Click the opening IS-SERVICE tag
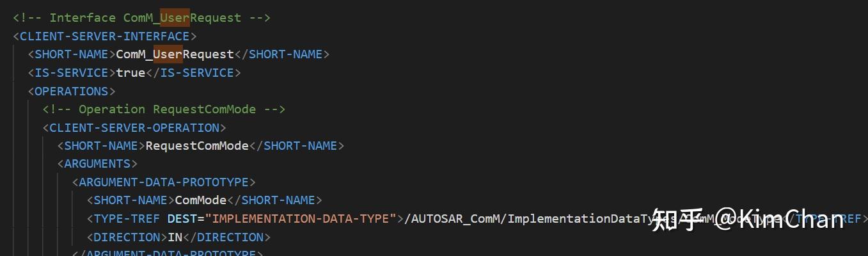 click(x=71, y=73)
